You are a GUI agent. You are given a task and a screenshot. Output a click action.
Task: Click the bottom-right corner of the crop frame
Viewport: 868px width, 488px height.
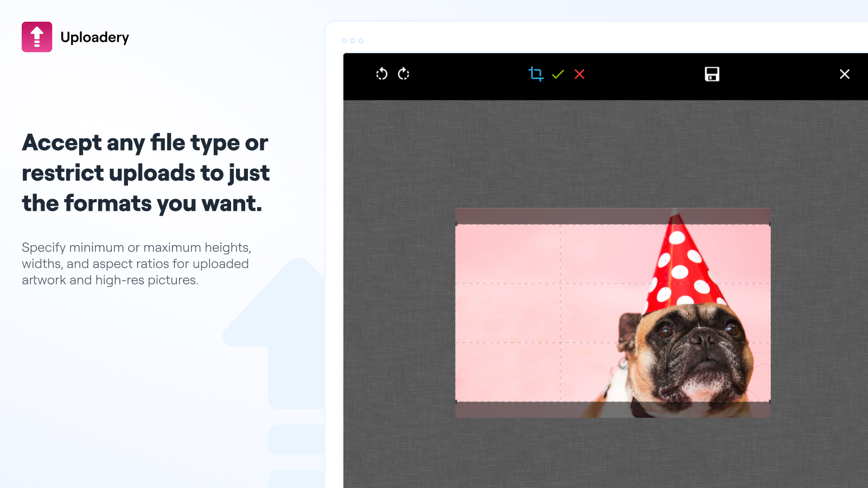(769, 401)
